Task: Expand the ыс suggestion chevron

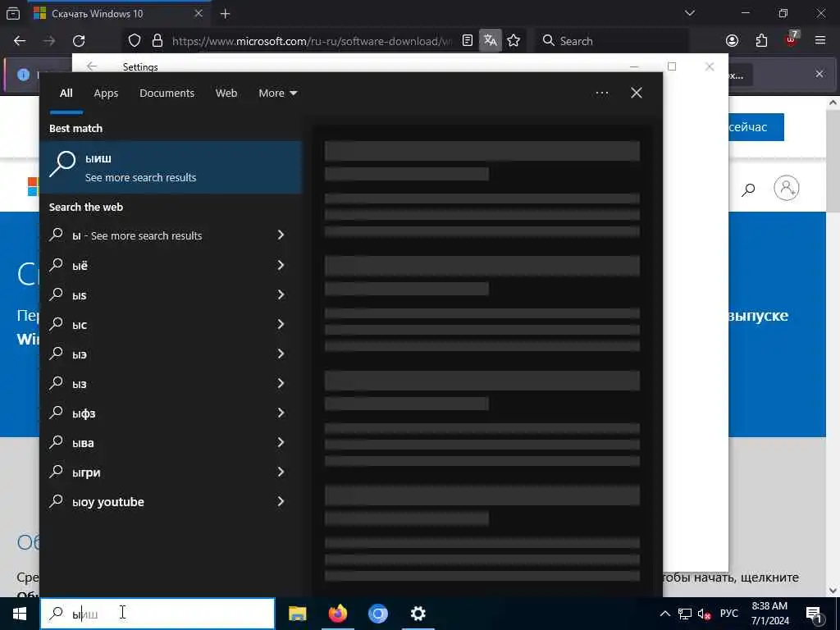Action: [x=281, y=323]
